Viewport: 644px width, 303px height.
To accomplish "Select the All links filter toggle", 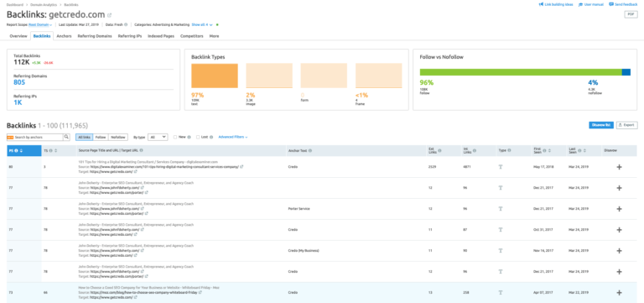I will (x=84, y=137).
